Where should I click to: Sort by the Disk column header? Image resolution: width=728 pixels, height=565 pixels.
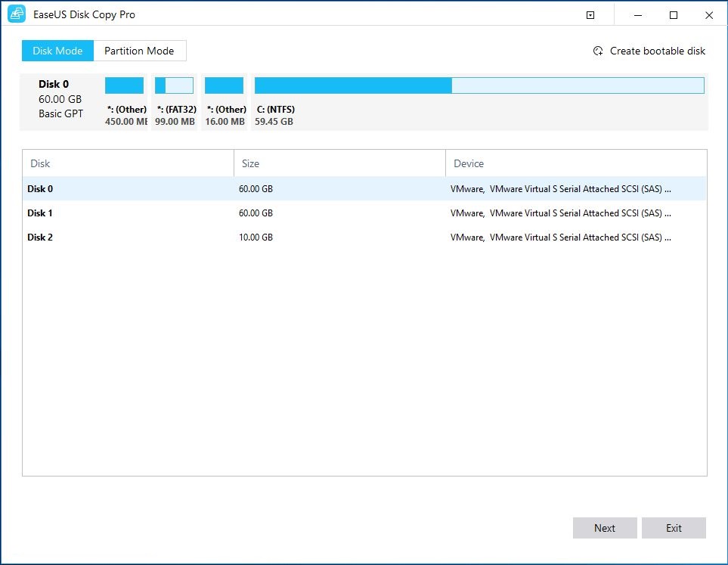click(x=129, y=163)
